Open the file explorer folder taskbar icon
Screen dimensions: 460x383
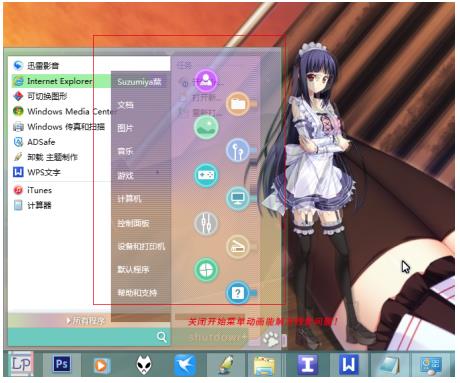pyautogui.click(x=265, y=365)
